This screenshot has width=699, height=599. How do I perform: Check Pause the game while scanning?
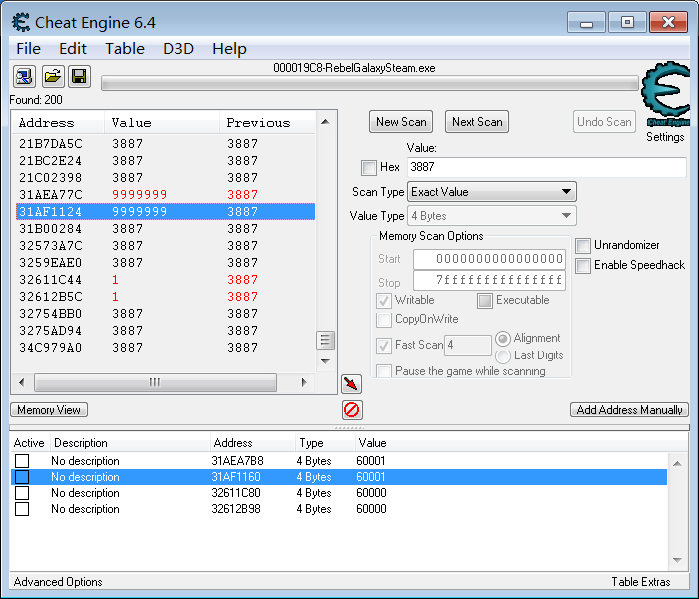coord(384,371)
